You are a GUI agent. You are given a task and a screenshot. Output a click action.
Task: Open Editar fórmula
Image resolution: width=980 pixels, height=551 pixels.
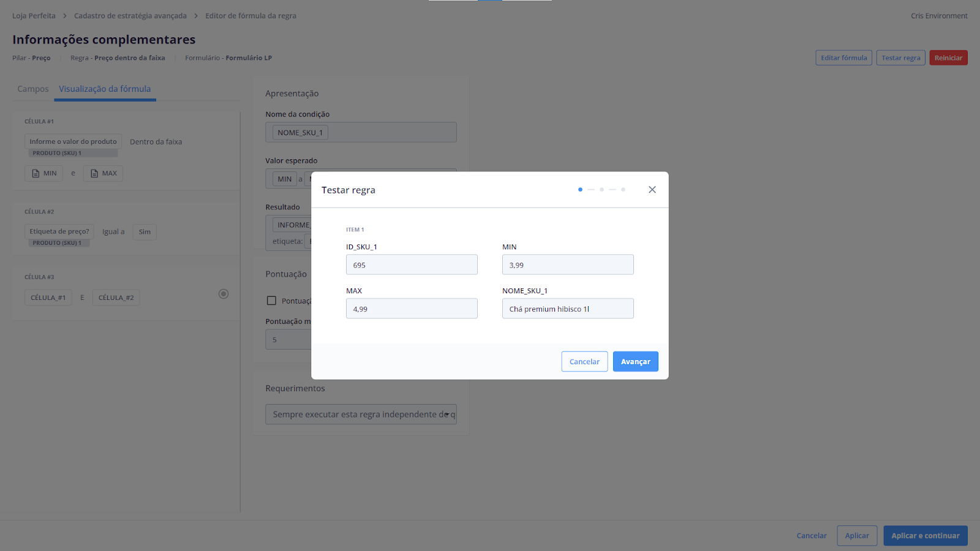(x=843, y=58)
